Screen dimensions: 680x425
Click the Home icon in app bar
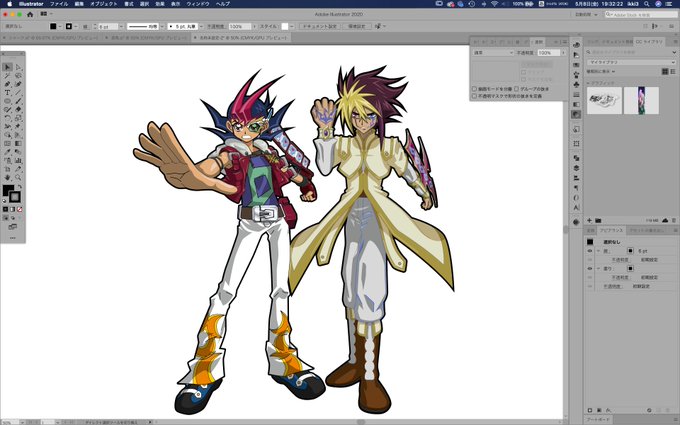pos(30,14)
